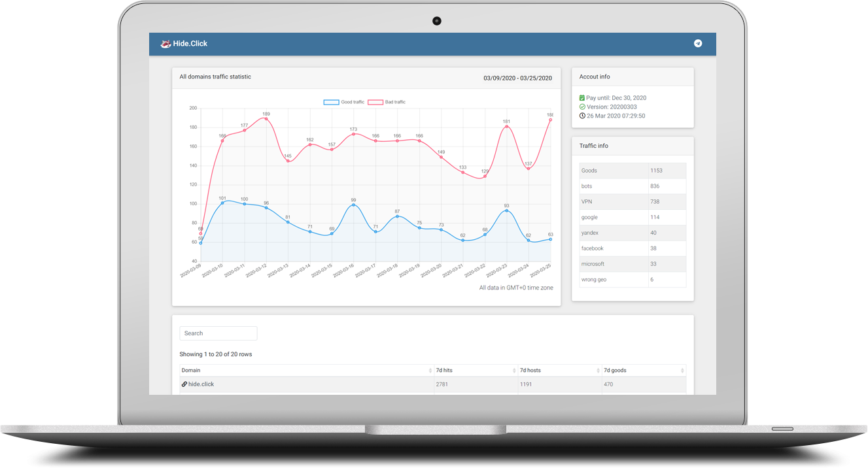Click the Accout info panel header
This screenshot has width=868, height=468.
coord(633,76)
